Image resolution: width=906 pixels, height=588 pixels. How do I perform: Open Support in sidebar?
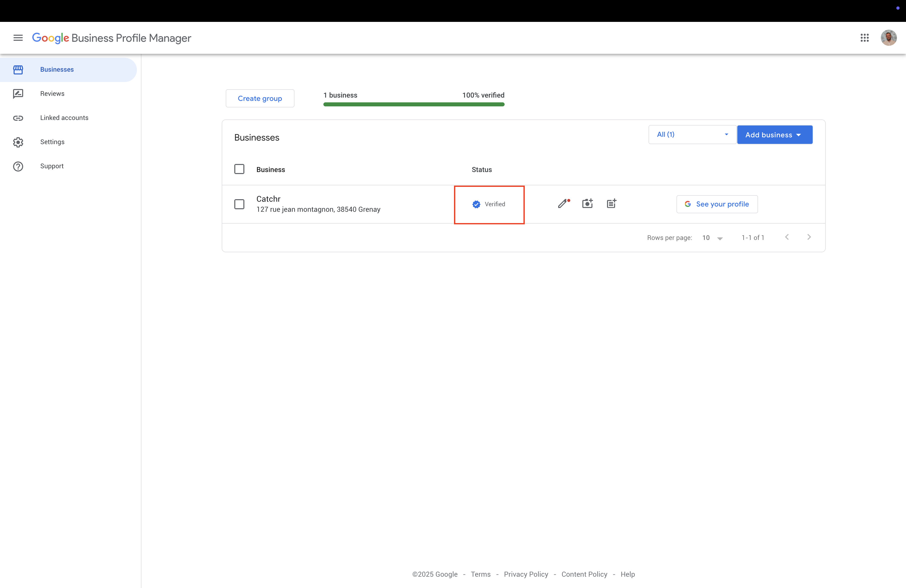click(x=68, y=166)
